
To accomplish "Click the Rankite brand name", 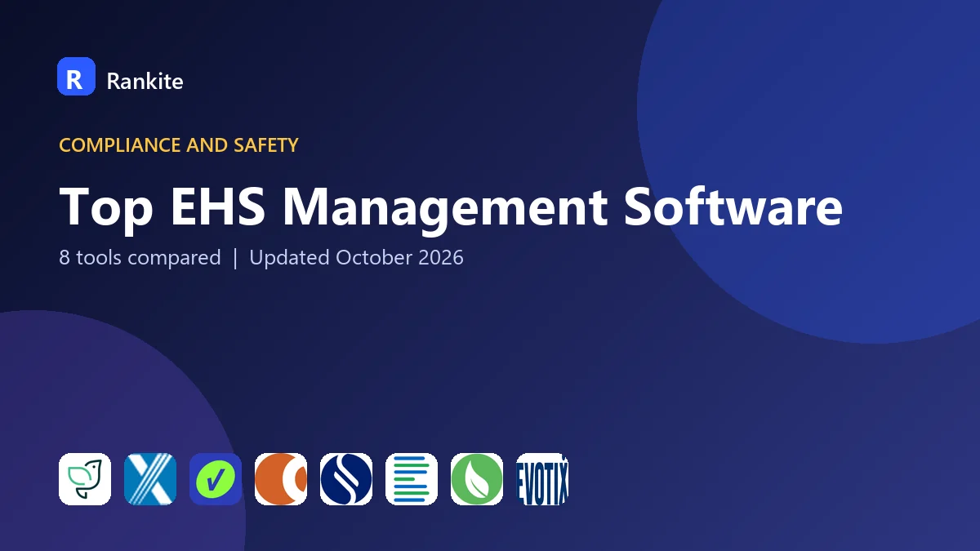I will pyautogui.click(x=145, y=81).
